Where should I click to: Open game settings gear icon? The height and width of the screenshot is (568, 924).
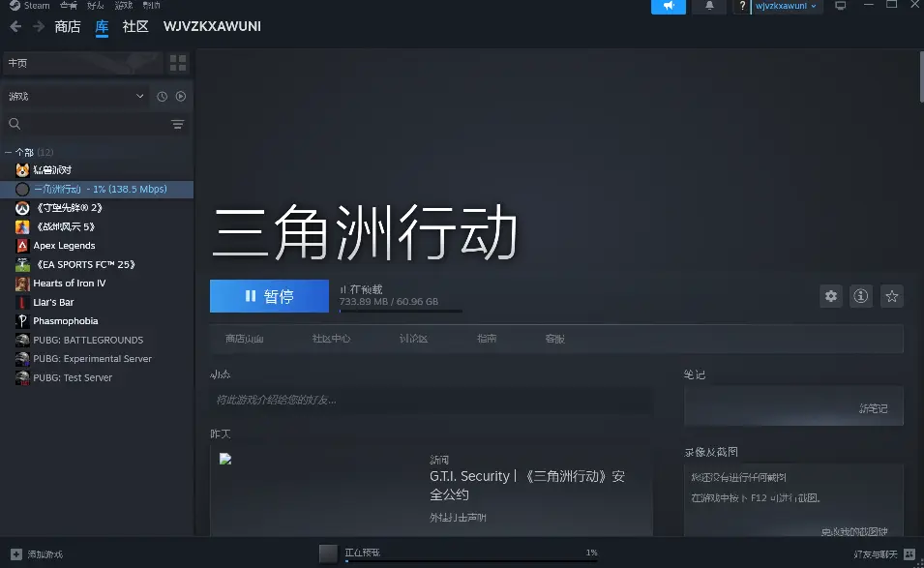click(x=831, y=296)
